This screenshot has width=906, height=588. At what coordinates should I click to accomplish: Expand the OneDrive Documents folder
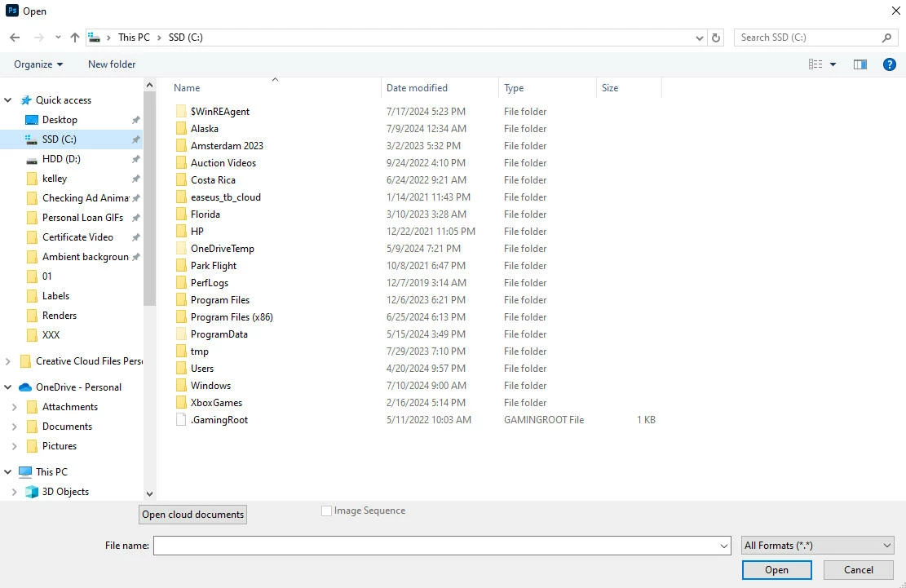15,427
